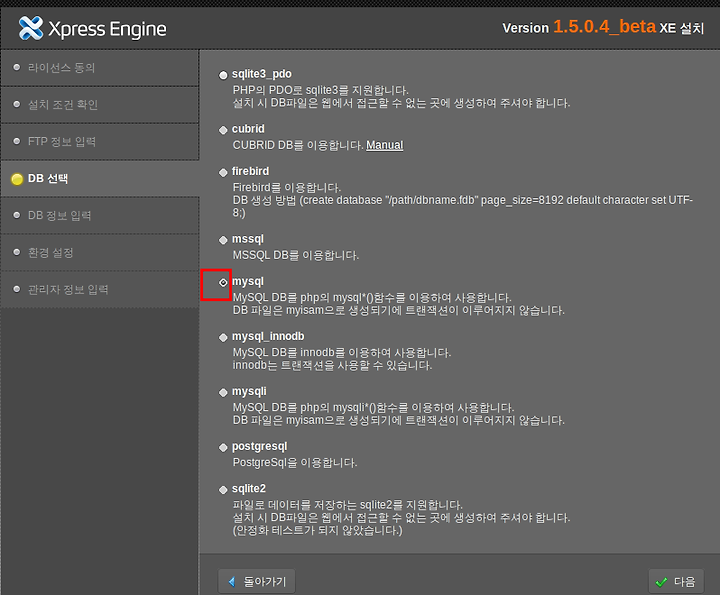
Task: Click the mssql label text
Action: coord(248,239)
